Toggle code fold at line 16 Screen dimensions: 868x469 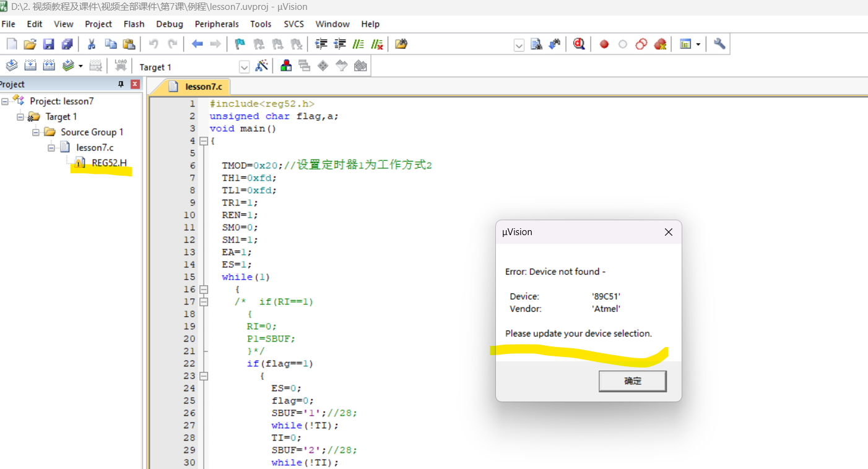[204, 290]
